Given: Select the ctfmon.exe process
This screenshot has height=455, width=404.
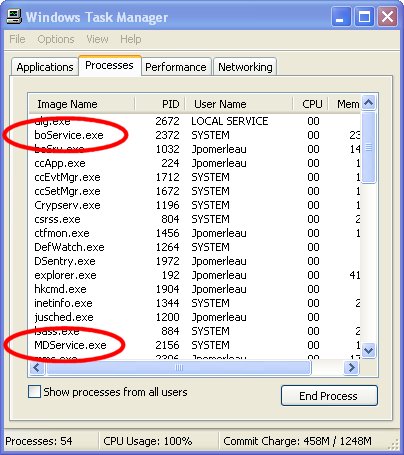Looking at the screenshot, I should tap(62, 233).
